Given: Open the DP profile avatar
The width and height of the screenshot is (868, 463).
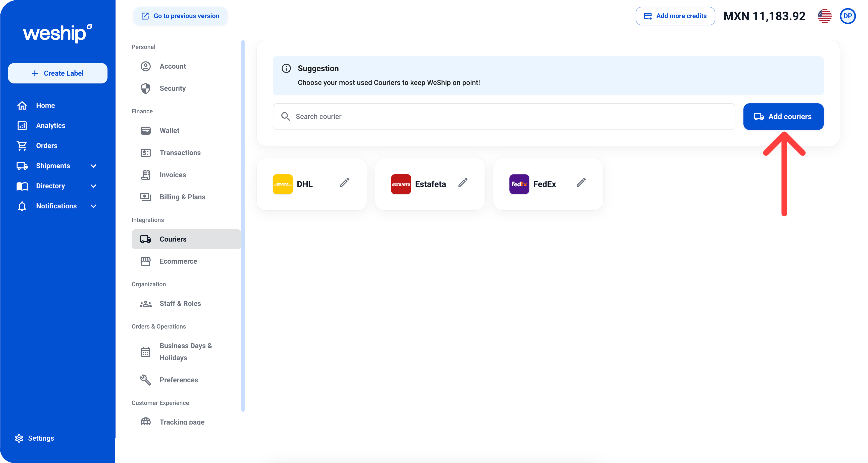Looking at the screenshot, I should pyautogui.click(x=847, y=16).
